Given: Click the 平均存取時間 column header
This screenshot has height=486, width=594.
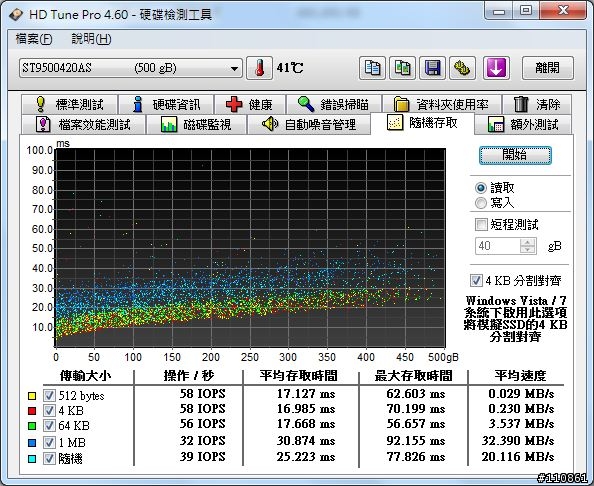Looking at the screenshot, I should pyautogui.click(x=299, y=376).
